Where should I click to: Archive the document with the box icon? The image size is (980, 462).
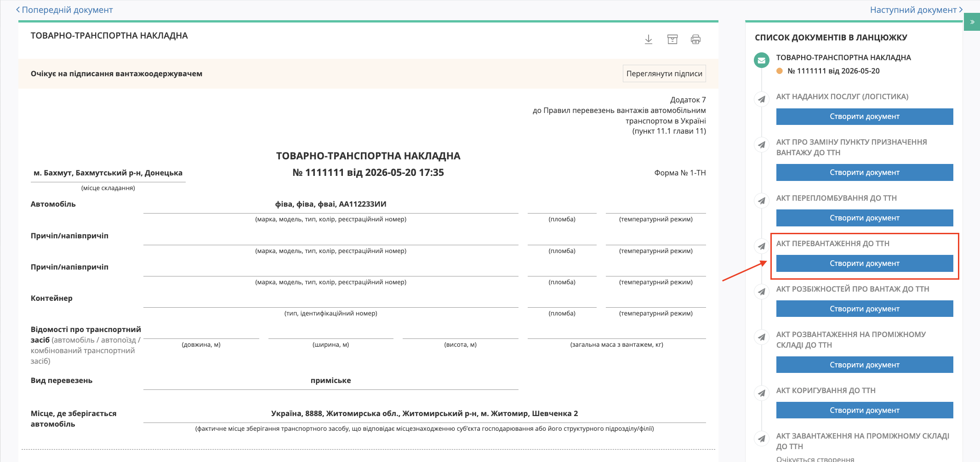coord(672,39)
